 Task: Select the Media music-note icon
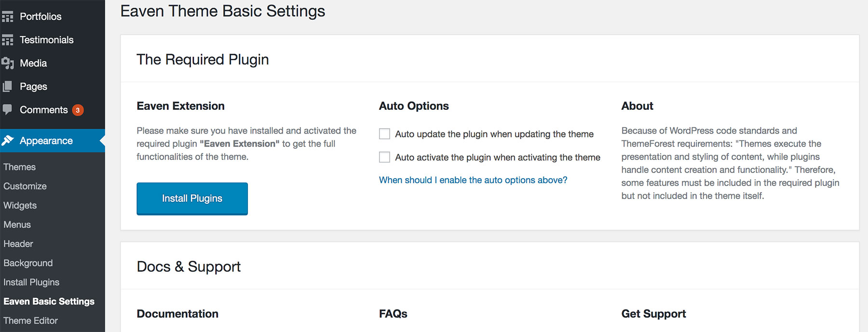coord(8,63)
